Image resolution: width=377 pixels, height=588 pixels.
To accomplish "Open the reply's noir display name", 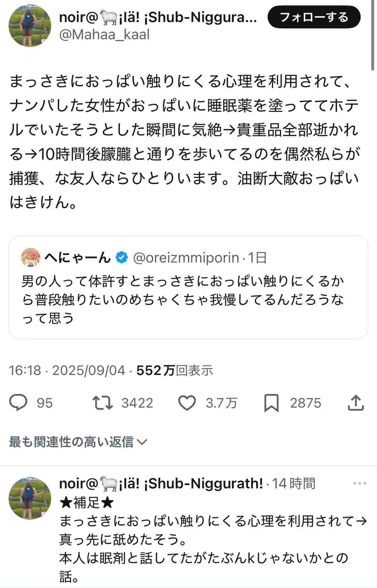I will point(161,483).
